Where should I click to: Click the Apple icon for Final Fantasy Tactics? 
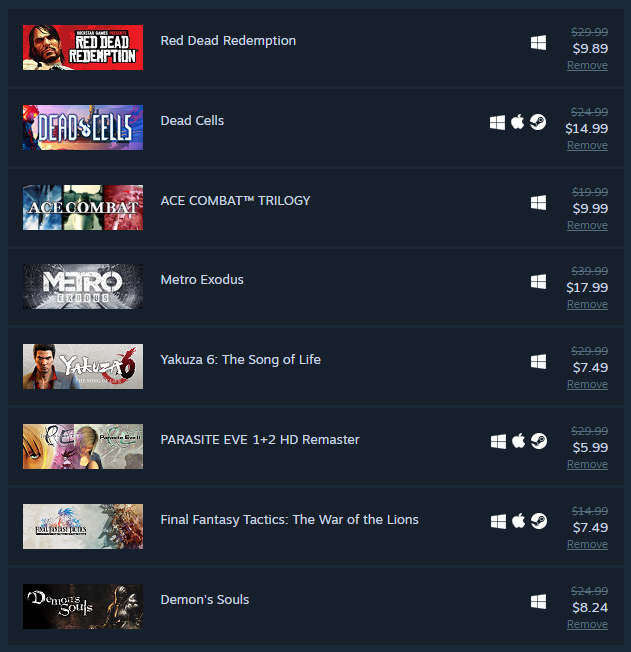pyautogui.click(x=518, y=521)
